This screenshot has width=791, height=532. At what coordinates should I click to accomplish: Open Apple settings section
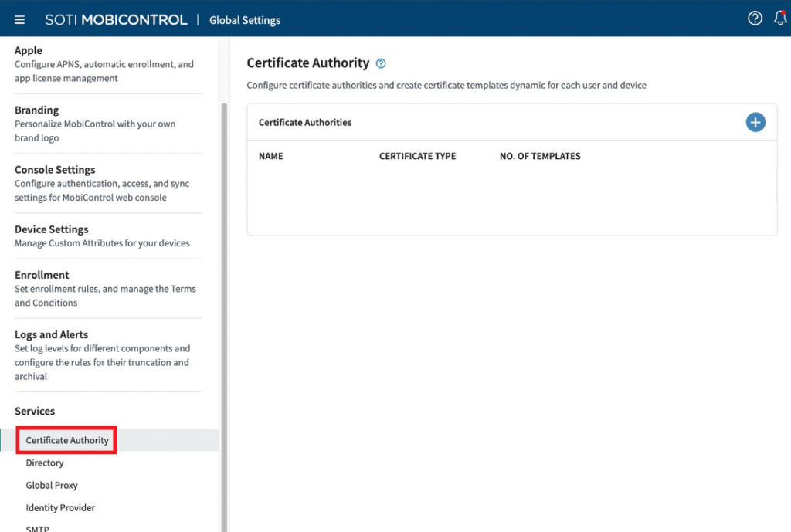point(29,51)
